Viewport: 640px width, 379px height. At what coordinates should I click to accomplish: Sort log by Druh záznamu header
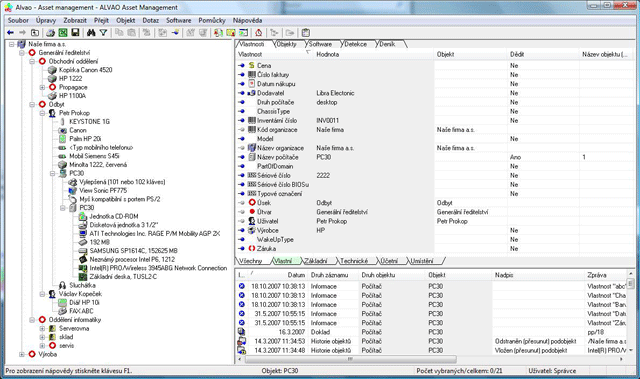(333, 275)
